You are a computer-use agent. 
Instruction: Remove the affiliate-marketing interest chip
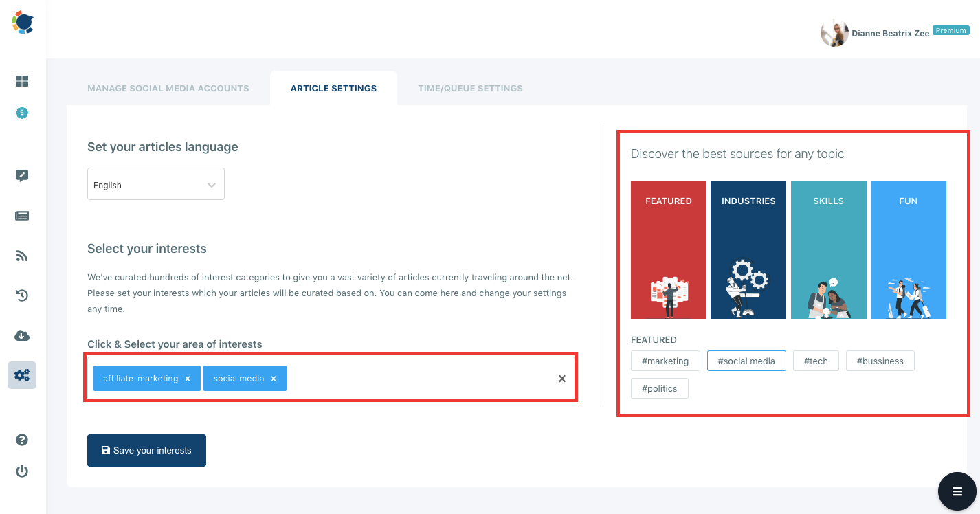[x=188, y=378]
